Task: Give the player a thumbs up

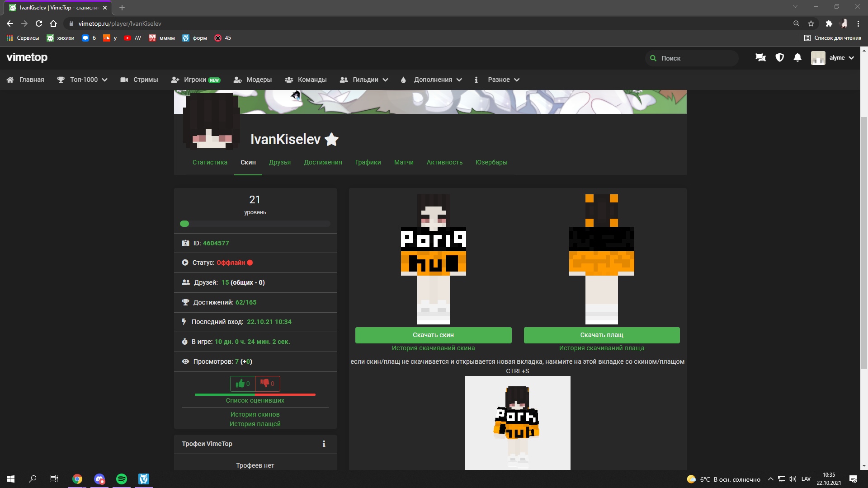Action: (x=243, y=384)
